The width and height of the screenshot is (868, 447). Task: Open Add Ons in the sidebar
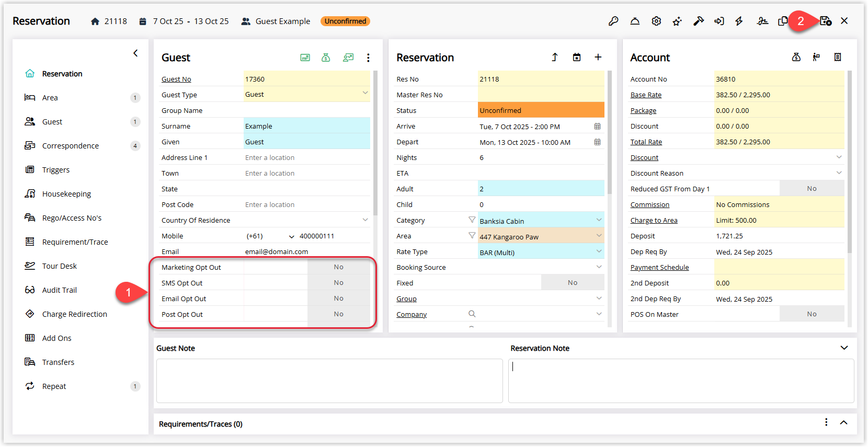pyautogui.click(x=82, y=338)
